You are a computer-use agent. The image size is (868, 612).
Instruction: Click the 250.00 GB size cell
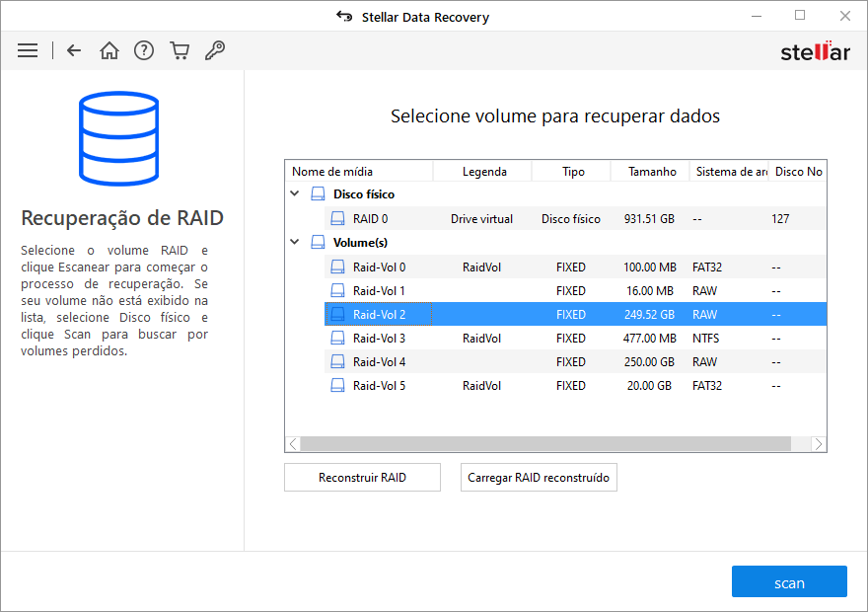click(649, 361)
